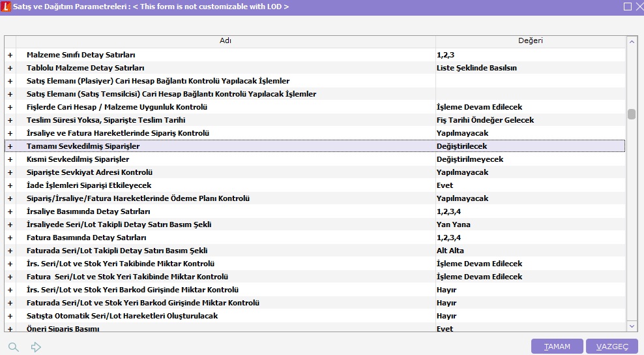Image resolution: width=644 pixels, height=355 pixels.
Task: Click the magnifier search icon
Action: [14, 347]
